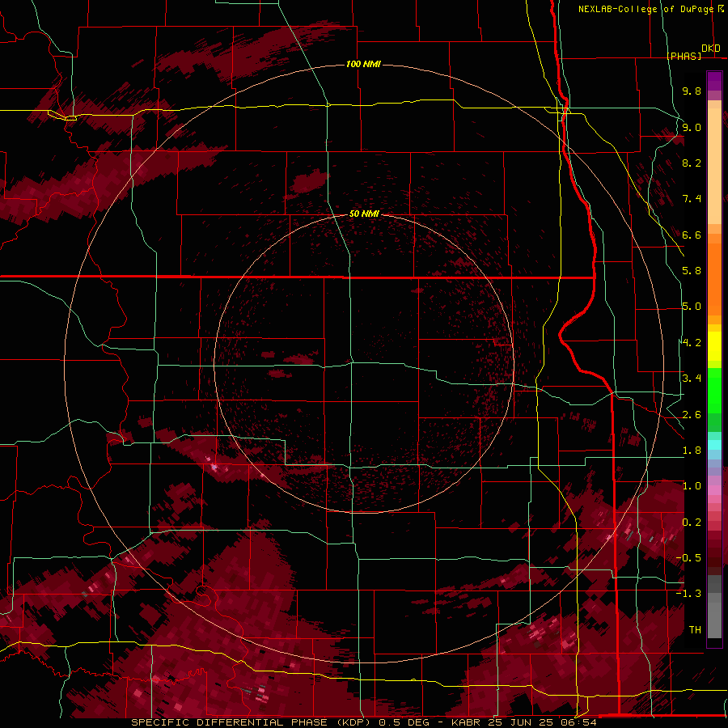The height and width of the screenshot is (728, 728).
Task: Click the 6.6 value on the color scale
Action: click(692, 235)
